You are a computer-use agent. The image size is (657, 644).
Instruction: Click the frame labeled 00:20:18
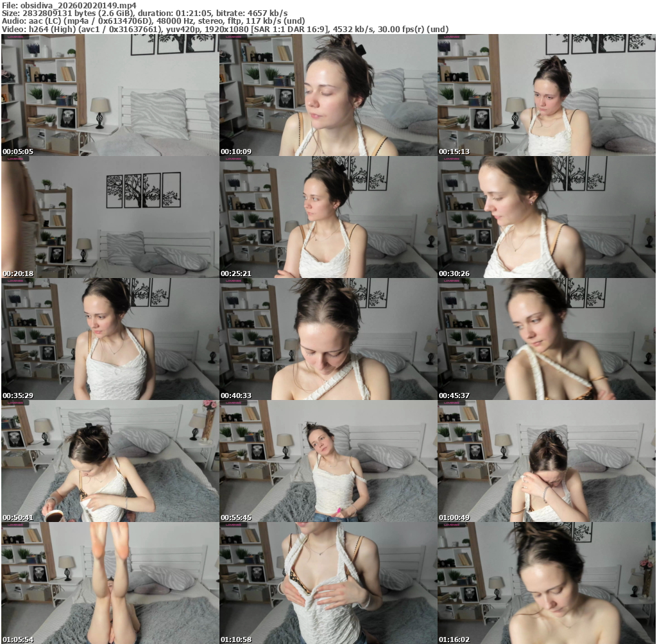coord(110,217)
